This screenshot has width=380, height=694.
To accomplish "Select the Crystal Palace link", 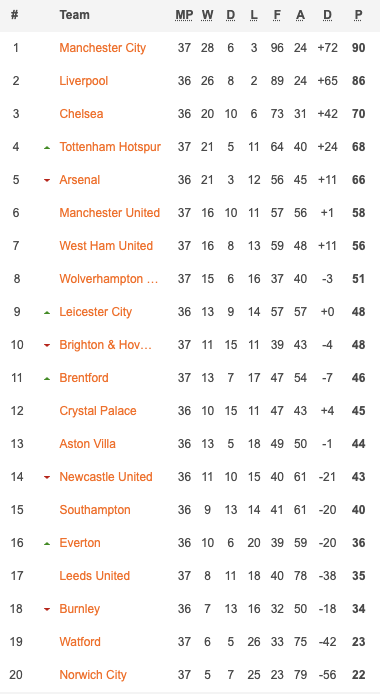I will pyautogui.click(x=98, y=411).
